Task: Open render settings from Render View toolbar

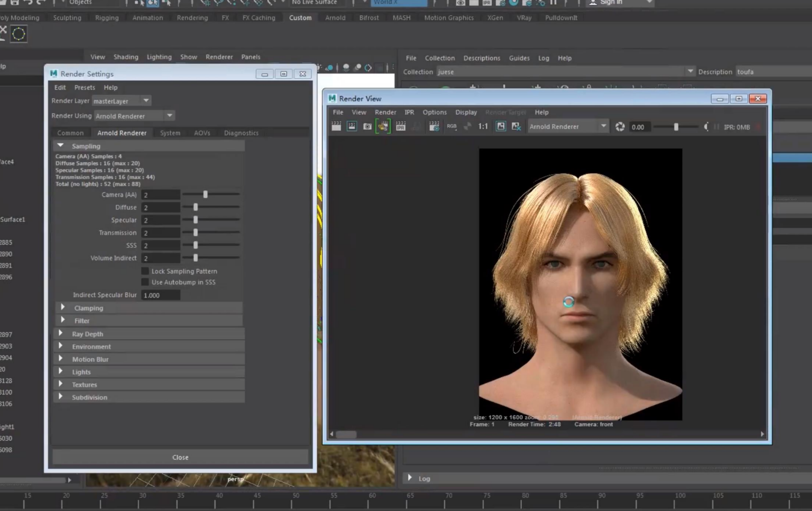Action: (x=434, y=127)
